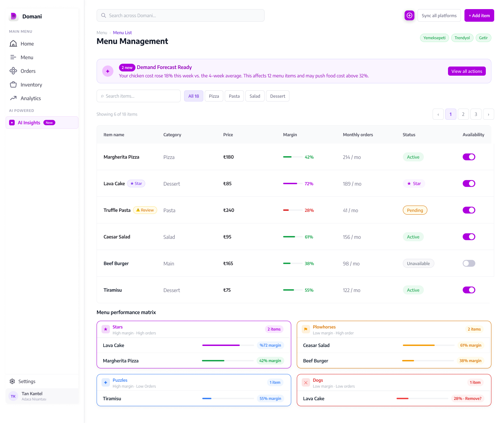The width and height of the screenshot is (504, 423).
Task: Toggle availability for Caesar Salad
Action: [x=469, y=237]
